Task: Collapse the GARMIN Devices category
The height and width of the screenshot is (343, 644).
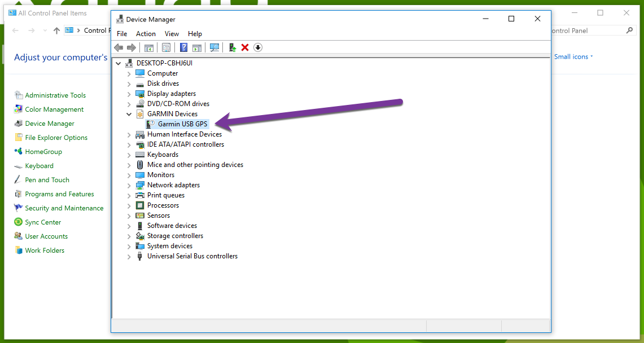Action: (129, 114)
